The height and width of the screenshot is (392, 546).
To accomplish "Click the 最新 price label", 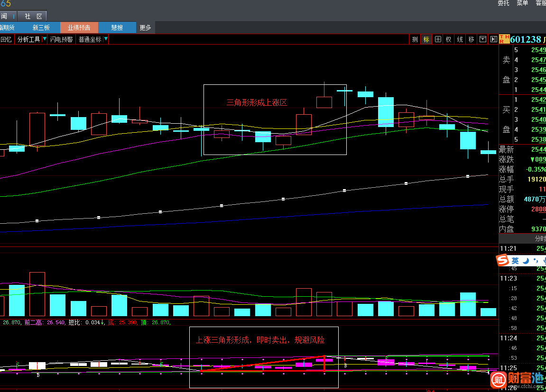I will click(x=506, y=150).
